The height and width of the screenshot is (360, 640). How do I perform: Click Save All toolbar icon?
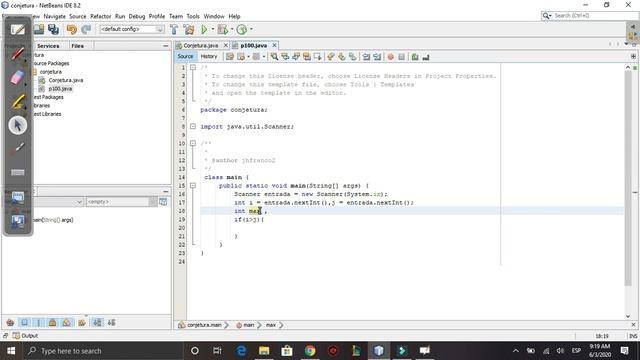53,29
